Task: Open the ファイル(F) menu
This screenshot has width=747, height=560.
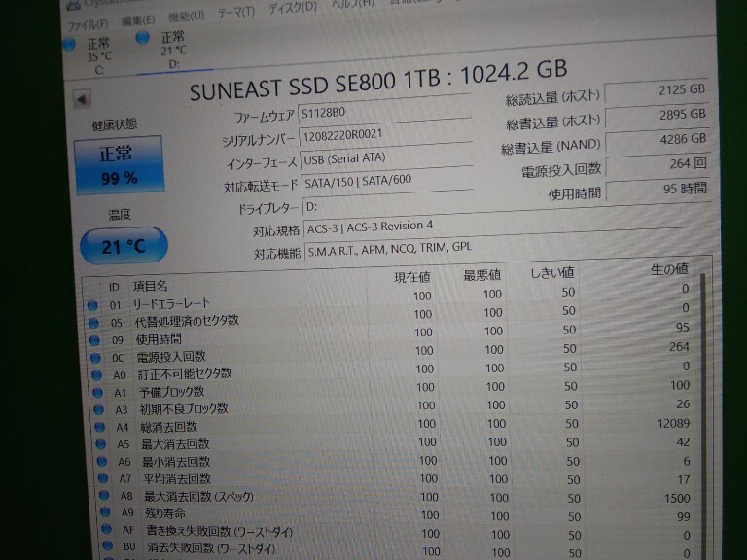Action: (88, 24)
